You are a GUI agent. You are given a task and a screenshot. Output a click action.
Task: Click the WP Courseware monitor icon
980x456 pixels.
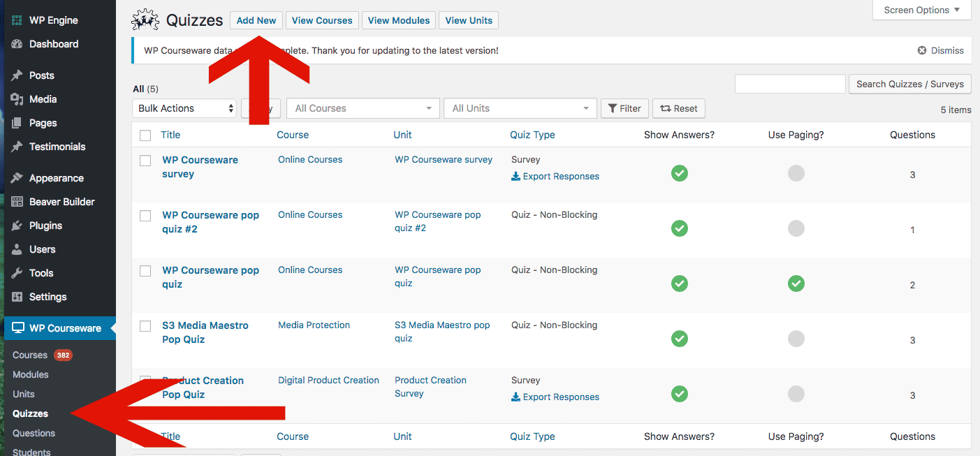17,328
